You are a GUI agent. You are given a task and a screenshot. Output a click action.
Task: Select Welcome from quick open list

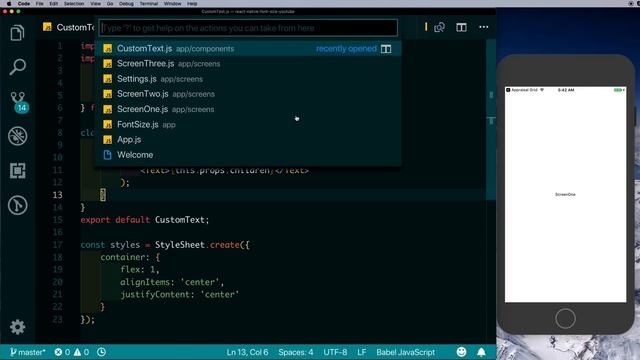coord(248,155)
